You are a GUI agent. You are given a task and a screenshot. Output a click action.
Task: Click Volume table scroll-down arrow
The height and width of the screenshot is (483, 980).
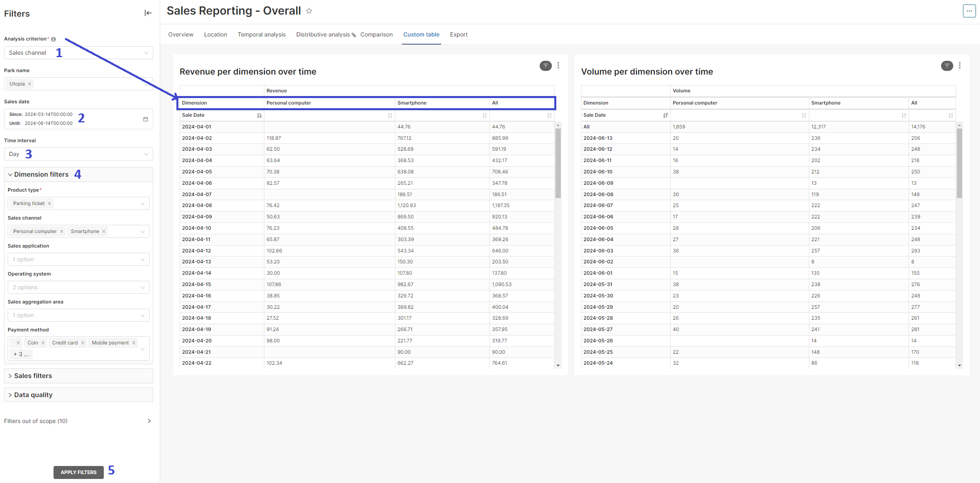pos(960,365)
